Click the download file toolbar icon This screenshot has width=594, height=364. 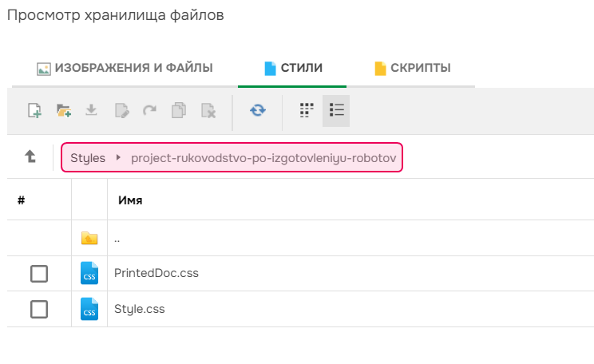coord(91,110)
